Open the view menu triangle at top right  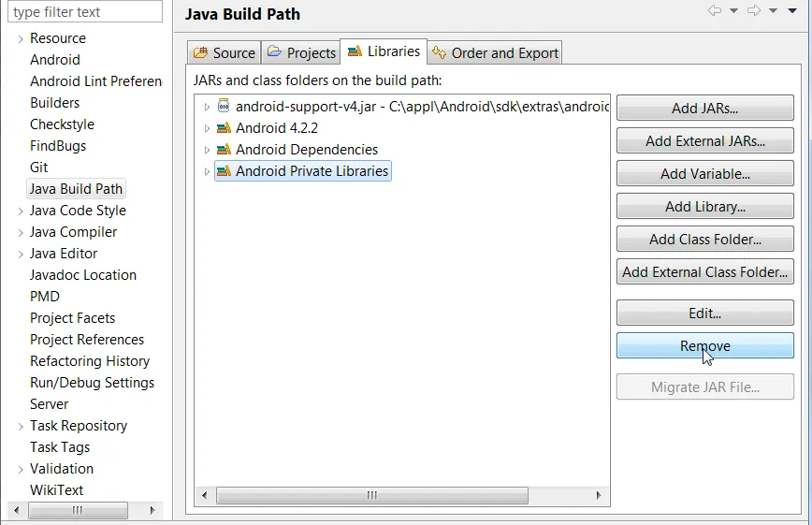[792, 10]
